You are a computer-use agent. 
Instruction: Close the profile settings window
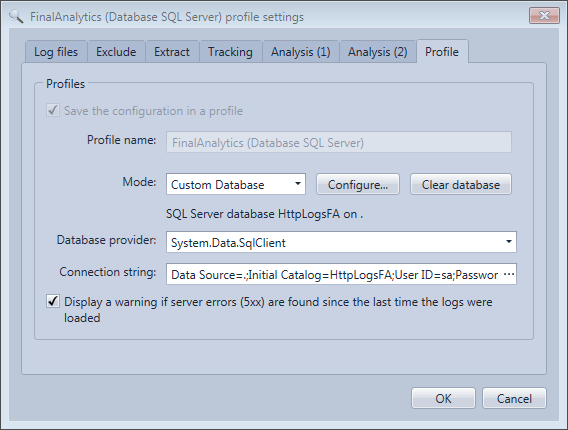[x=544, y=16]
